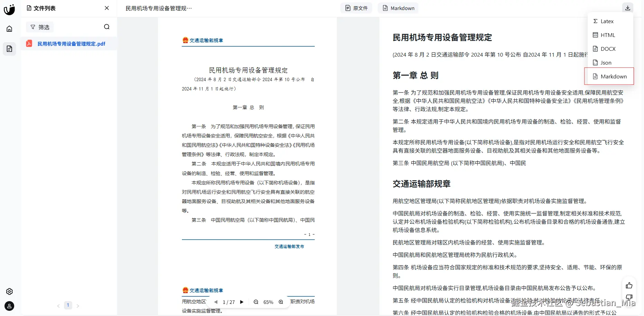Close the 文件列表 panel
Image resolution: width=644 pixels, height=316 pixels.
pyautogui.click(x=107, y=8)
